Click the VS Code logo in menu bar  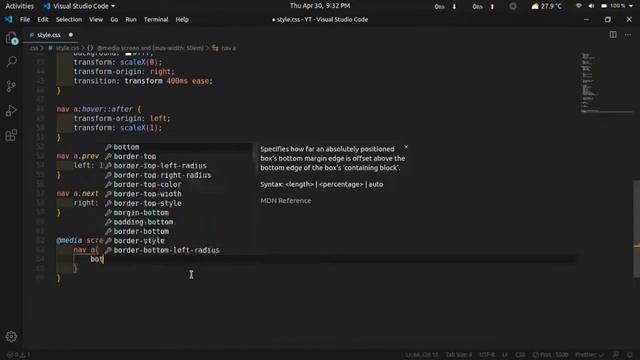pyautogui.click(x=8, y=19)
